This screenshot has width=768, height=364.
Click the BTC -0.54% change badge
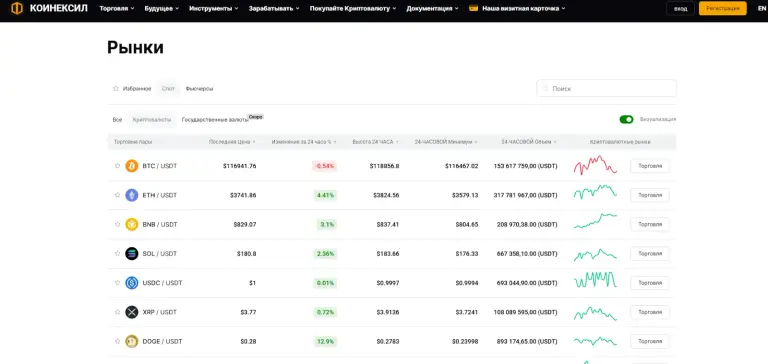[x=324, y=166]
